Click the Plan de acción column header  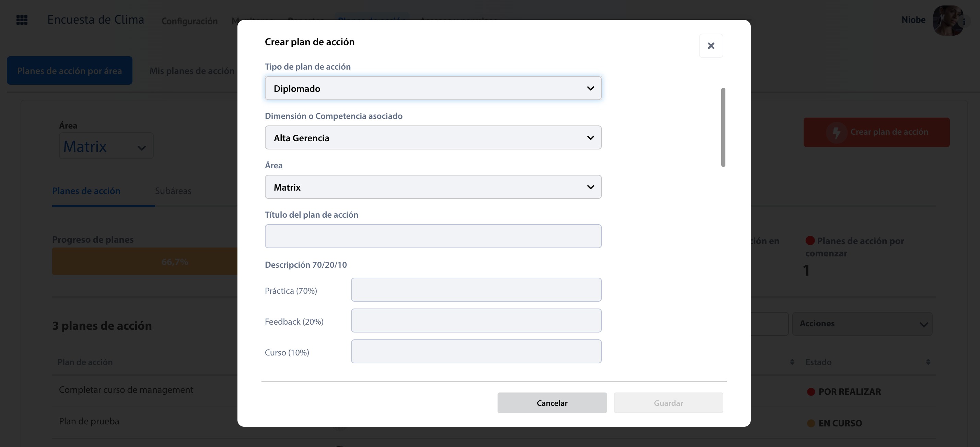tap(85, 362)
